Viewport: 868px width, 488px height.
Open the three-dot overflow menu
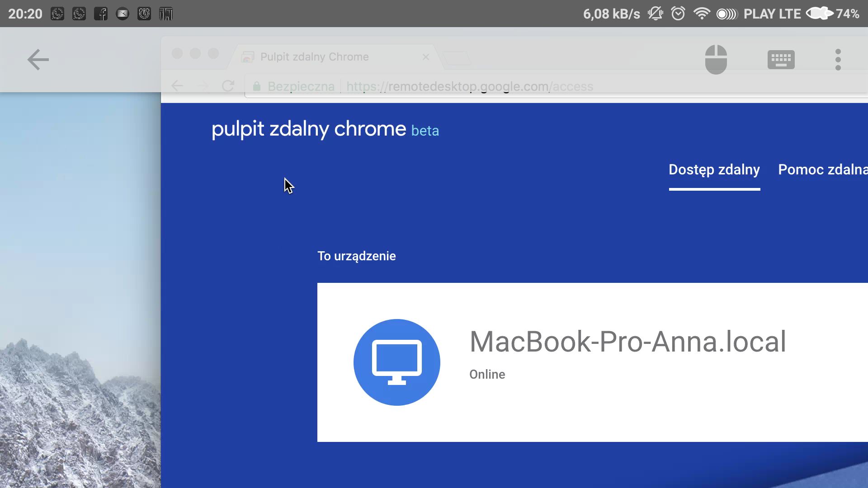838,60
